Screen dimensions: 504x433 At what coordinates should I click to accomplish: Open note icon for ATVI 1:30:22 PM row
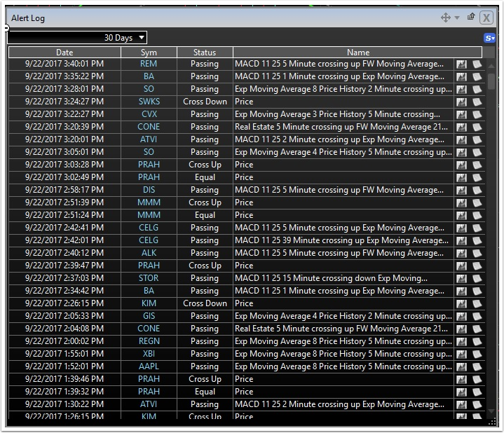pos(477,404)
